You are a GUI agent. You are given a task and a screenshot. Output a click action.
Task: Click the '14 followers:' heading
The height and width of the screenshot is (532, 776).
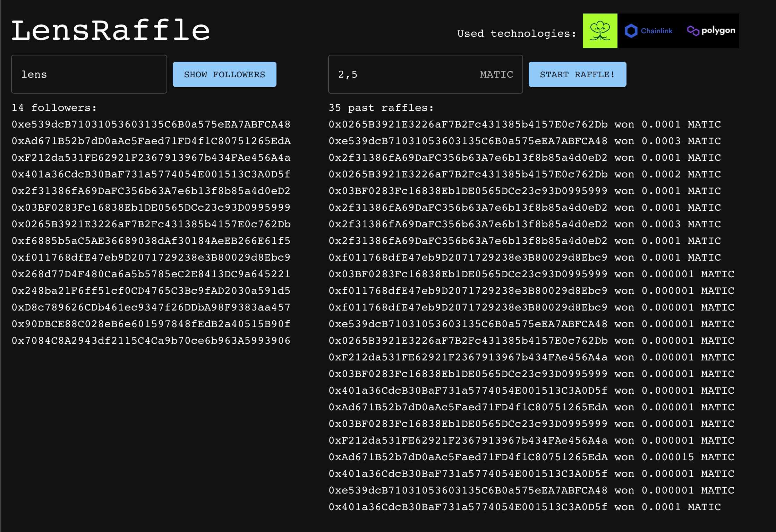[x=54, y=108]
